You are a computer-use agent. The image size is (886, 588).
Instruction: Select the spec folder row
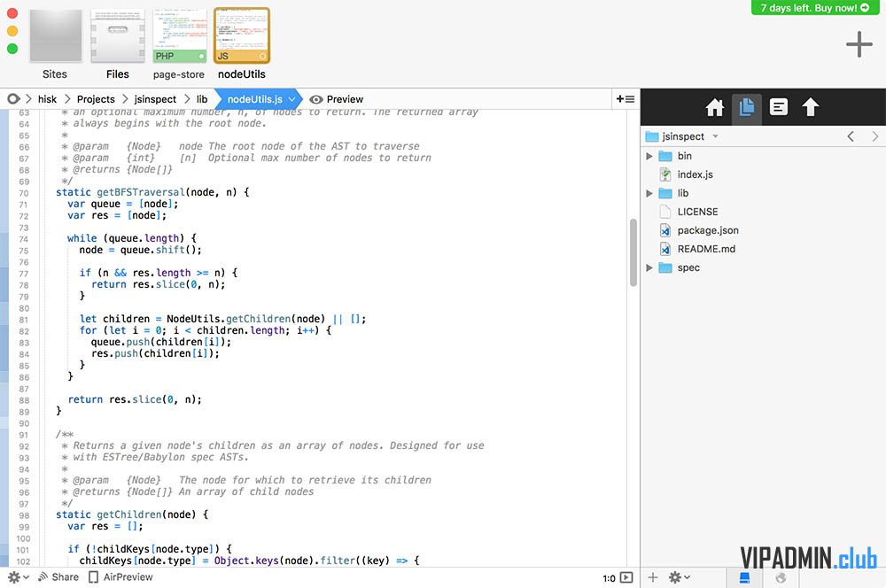pos(763,267)
